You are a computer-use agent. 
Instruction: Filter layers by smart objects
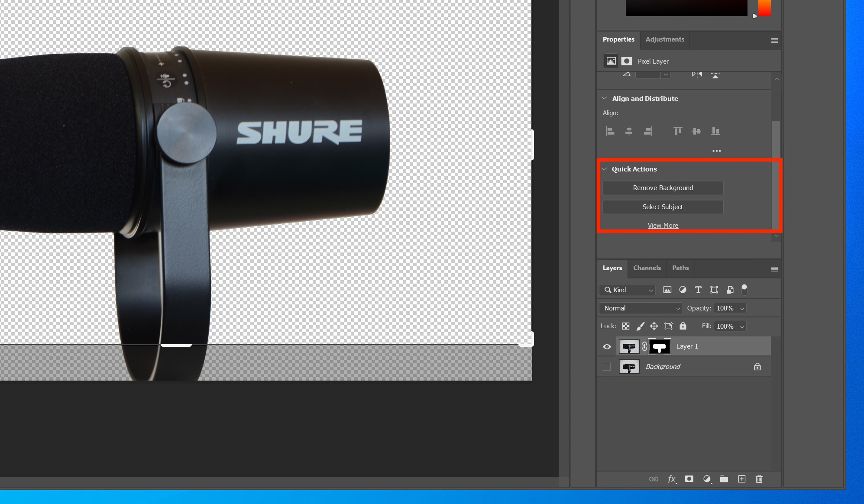click(x=730, y=290)
